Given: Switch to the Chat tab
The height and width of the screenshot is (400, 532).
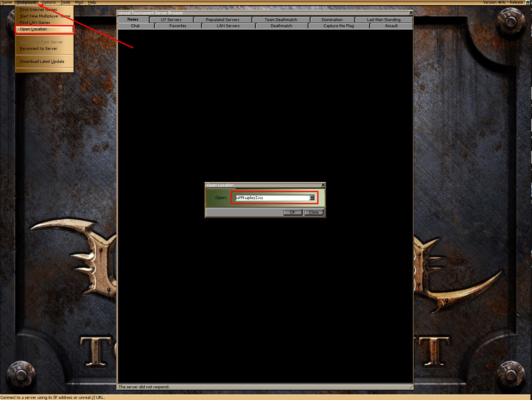Looking at the screenshot, I should pos(135,26).
